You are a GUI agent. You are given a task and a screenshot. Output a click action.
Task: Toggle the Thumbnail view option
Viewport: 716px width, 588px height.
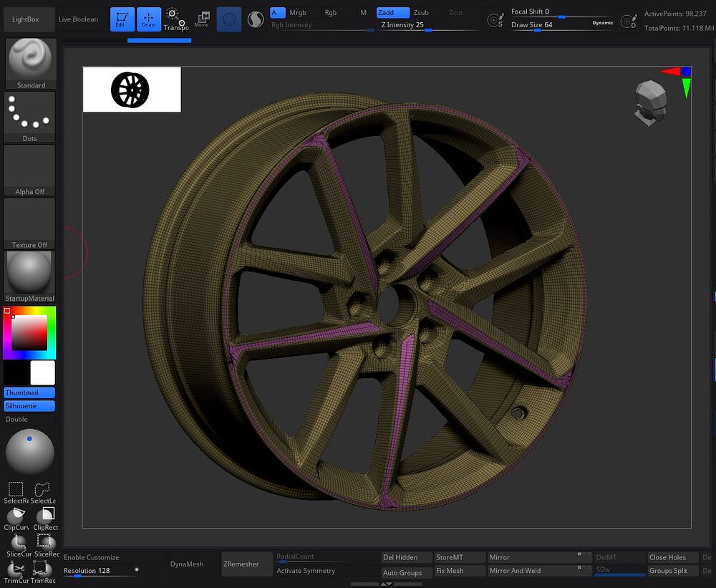pyautogui.click(x=29, y=392)
